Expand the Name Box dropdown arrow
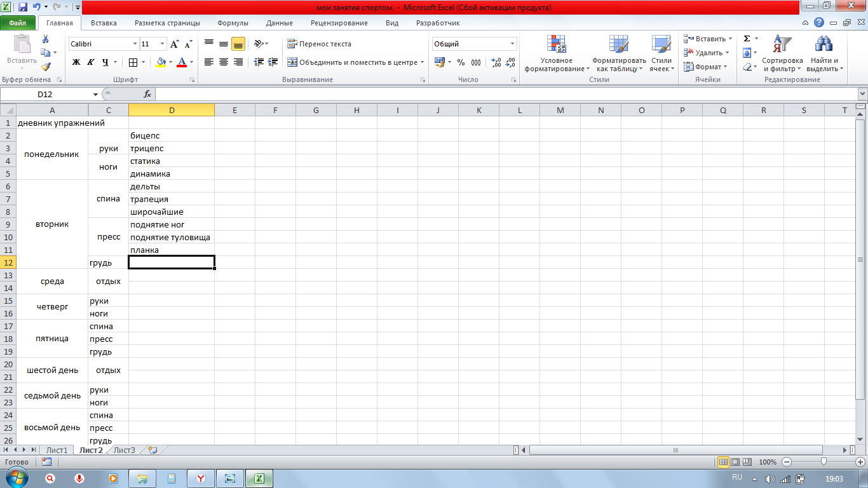The height and width of the screenshot is (488, 868). 95,94
